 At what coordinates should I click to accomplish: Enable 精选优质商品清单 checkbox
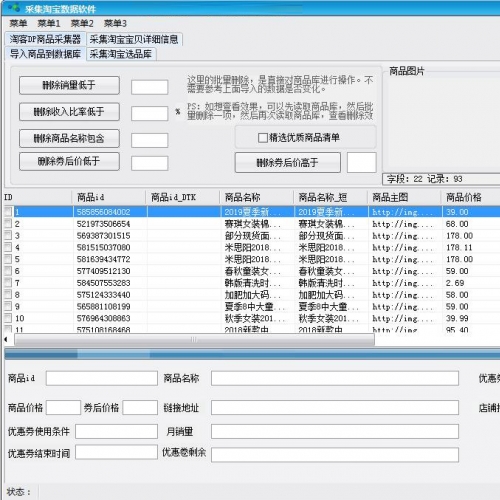263,138
